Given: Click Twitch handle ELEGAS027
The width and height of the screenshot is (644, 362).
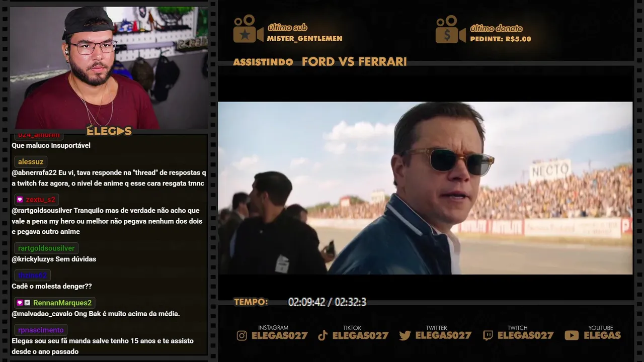Looking at the screenshot, I should click(x=525, y=336).
